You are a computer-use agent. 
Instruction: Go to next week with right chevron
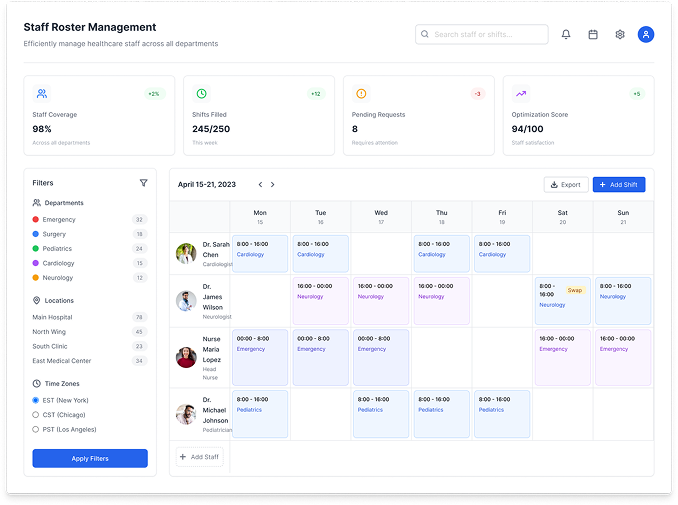[x=273, y=185]
